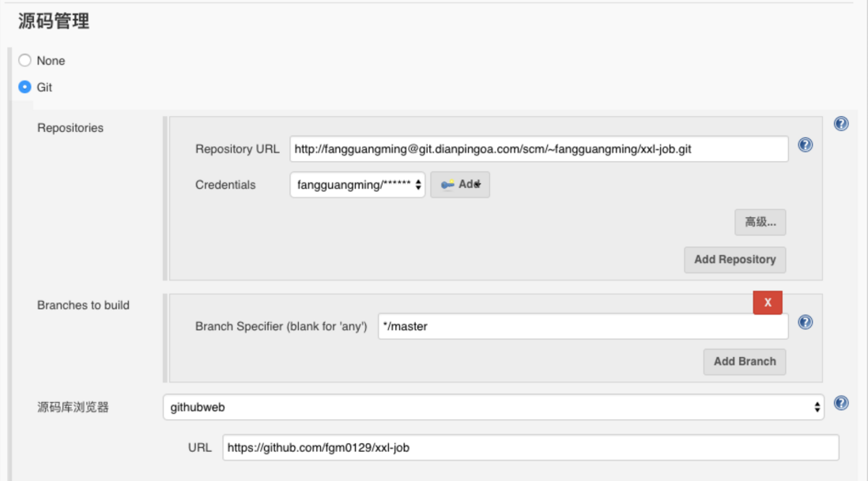The height and width of the screenshot is (481, 868).
Task: Select the Git radio button
Action: pos(25,87)
